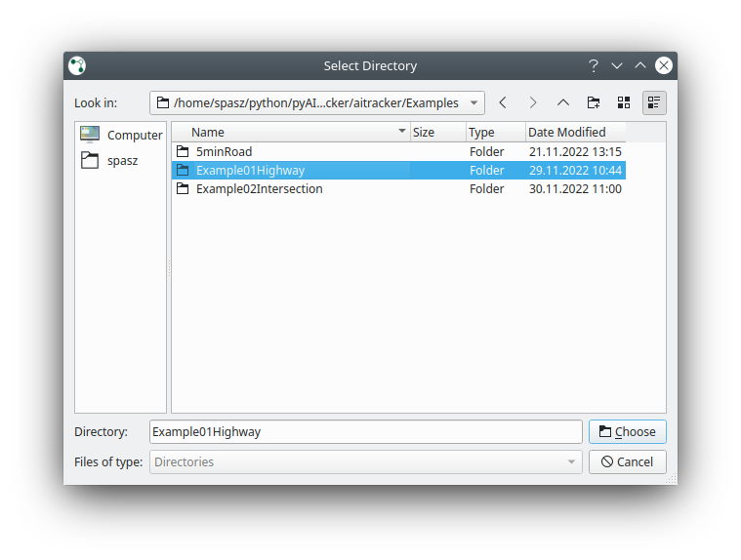Switch to icon list view
Screen dimensions: 741x560
(624, 102)
